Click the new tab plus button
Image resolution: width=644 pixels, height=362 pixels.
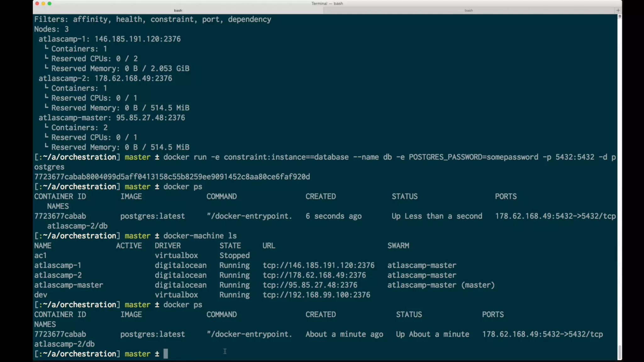click(x=618, y=10)
